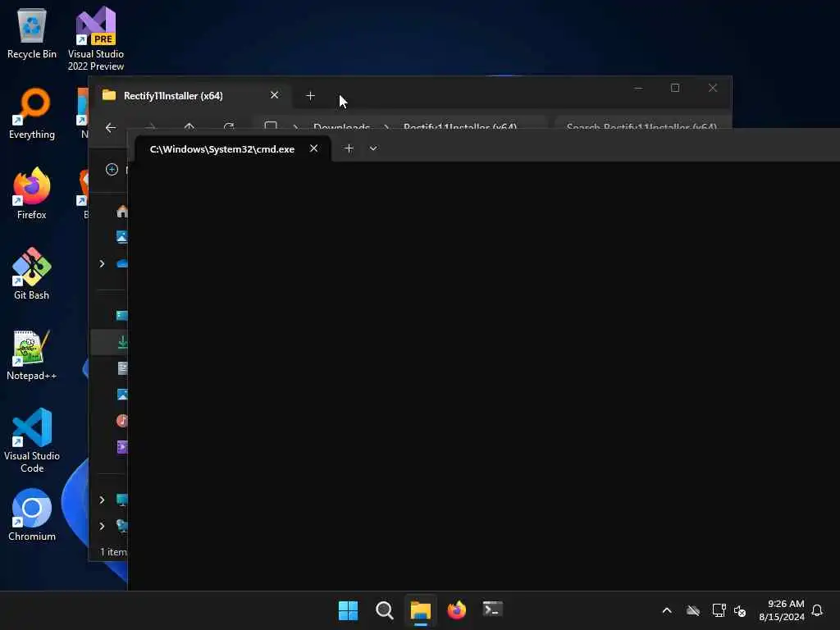This screenshot has height=630, width=840.
Task: Expand This PC node in Explorer sidebar
Action: pyautogui.click(x=102, y=500)
